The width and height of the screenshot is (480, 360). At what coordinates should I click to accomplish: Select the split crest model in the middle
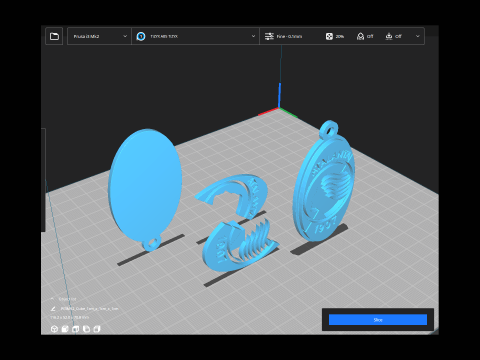[x=237, y=222]
